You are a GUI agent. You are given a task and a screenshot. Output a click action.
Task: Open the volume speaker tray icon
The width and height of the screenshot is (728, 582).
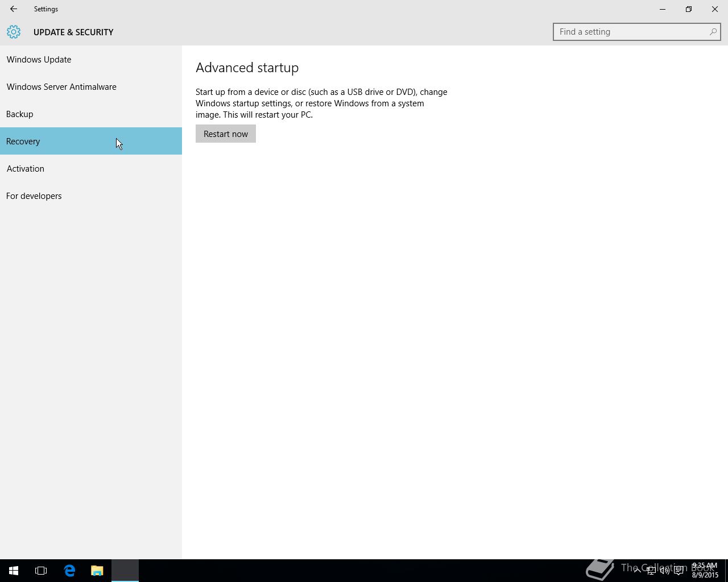pos(664,571)
